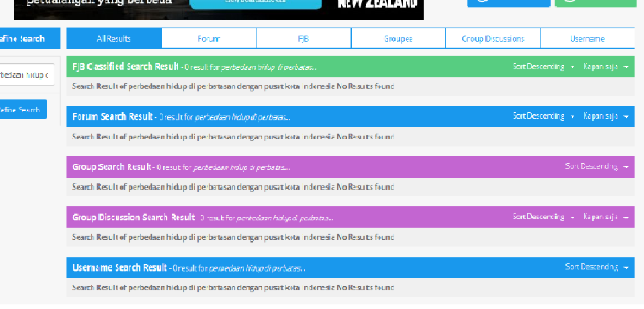Image resolution: width=644 pixels, height=309 pixels.
Task: Open the FJB tab
Action: (304, 39)
